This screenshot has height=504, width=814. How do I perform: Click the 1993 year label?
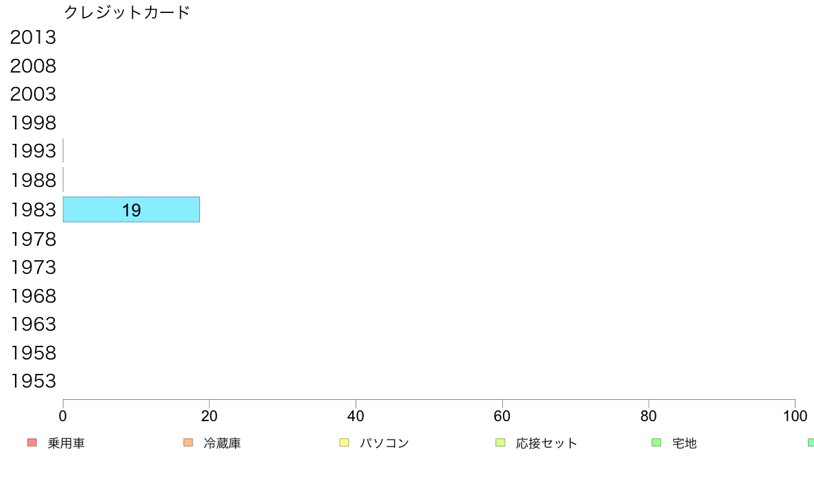[33, 151]
